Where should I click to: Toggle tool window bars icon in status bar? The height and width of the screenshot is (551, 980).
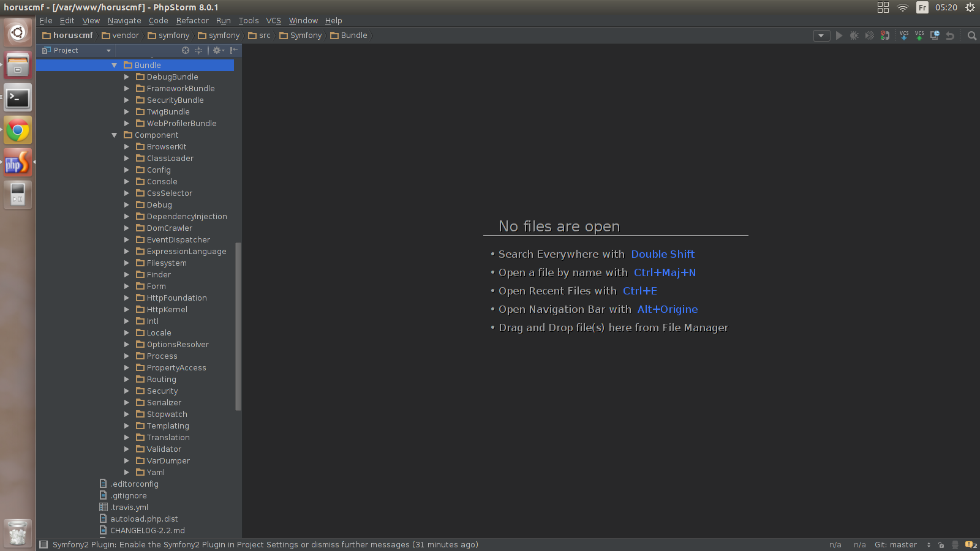pos(43,545)
